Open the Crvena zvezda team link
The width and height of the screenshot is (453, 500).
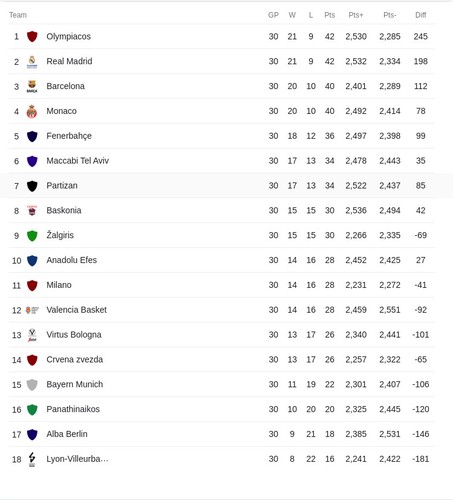tap(75, 359)
